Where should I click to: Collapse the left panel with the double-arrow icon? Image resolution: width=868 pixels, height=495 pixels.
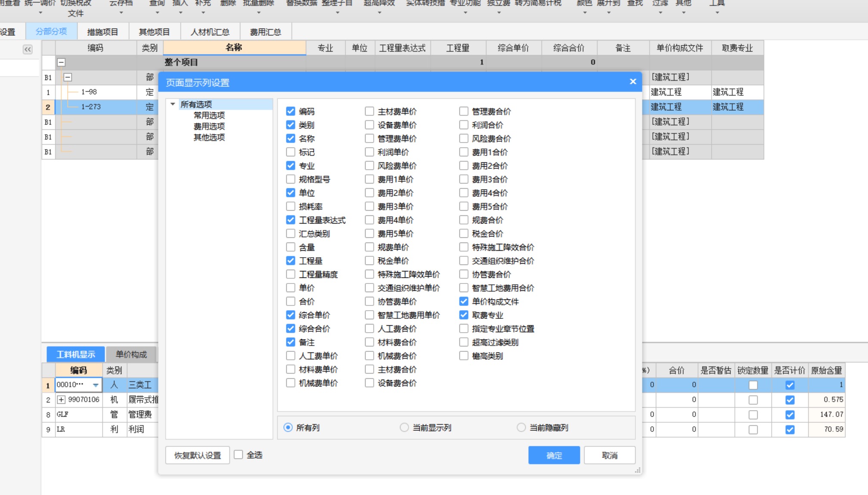[28, 49]
